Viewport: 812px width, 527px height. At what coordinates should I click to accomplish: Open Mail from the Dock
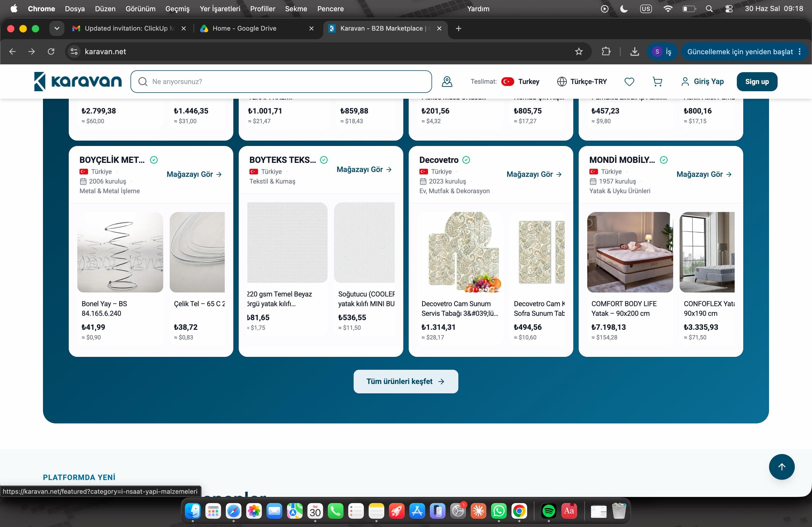[x=274, y=511]
